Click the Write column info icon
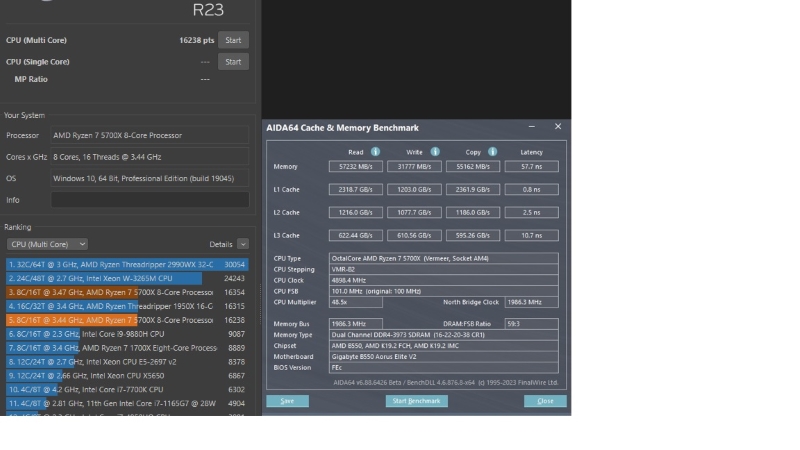 point(435,152)
